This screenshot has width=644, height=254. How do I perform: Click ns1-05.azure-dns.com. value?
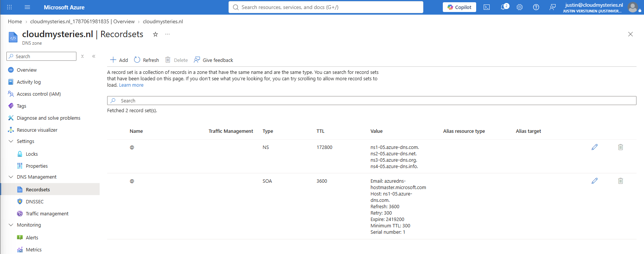395,147
